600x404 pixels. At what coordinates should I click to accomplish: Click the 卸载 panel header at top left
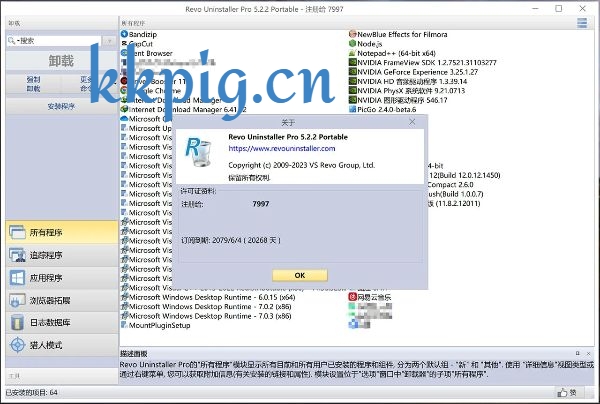click(x=14, y=23)
